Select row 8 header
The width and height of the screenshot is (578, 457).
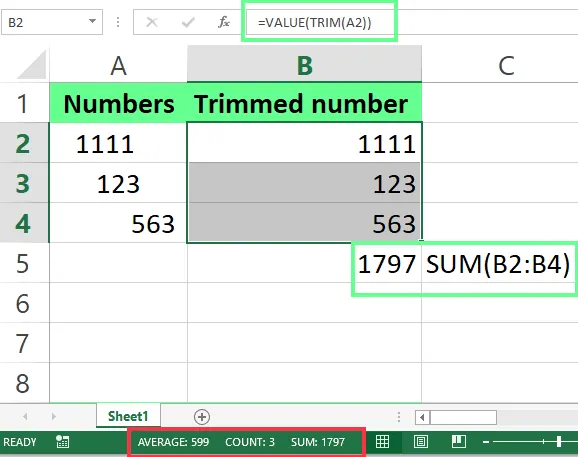pyautogui.click(x=24, y=383)
